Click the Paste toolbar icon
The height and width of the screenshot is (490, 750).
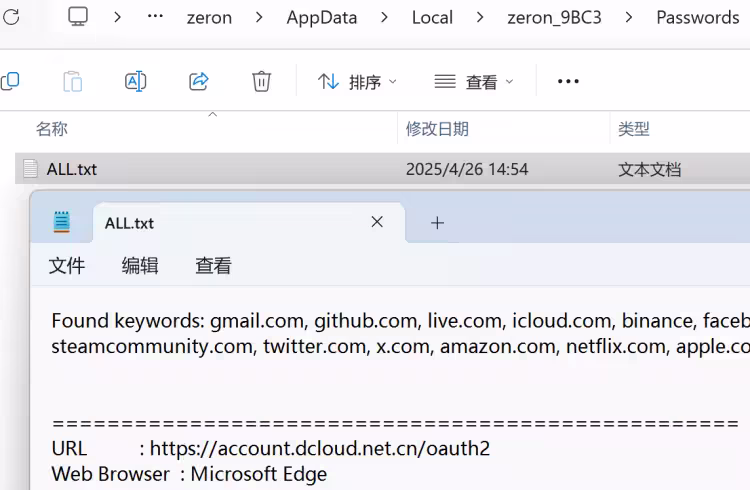pyautogui.click(x=73, y=81)
